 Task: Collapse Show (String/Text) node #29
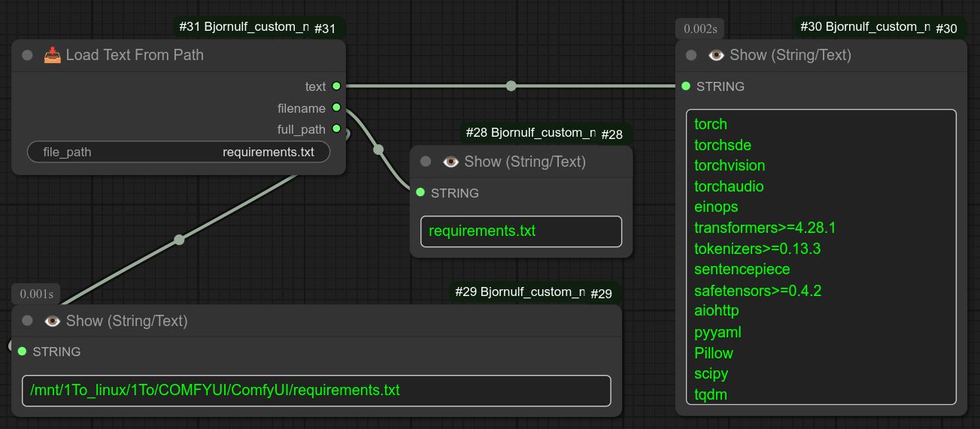tap(28, 321)
